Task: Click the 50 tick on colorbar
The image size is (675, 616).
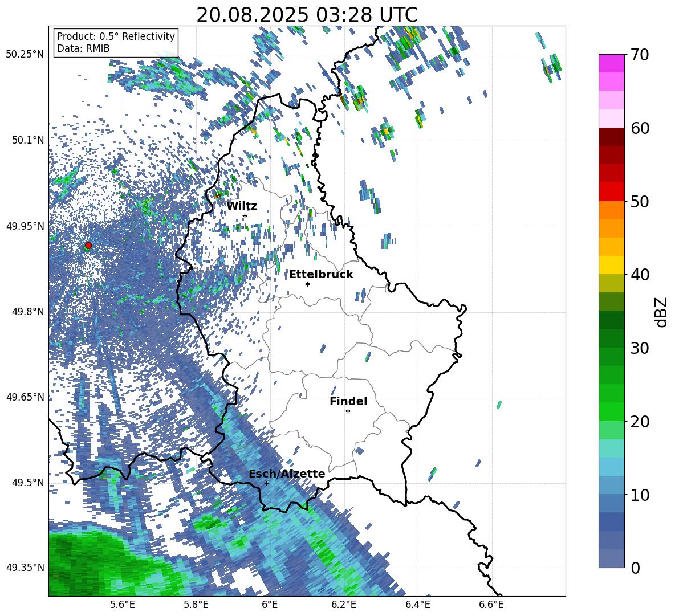Action: (640, 201)
